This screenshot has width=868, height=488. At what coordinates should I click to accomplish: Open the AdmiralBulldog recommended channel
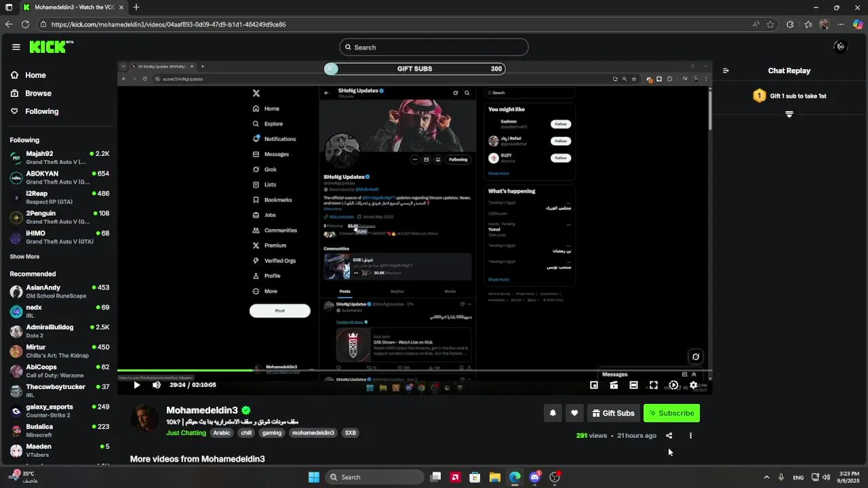[59, 331]
